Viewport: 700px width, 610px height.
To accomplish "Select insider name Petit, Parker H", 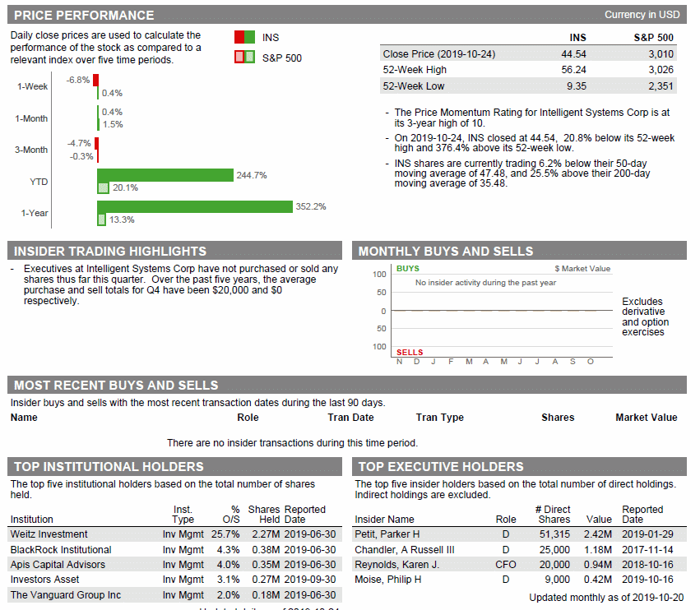I will pos(387,534).
